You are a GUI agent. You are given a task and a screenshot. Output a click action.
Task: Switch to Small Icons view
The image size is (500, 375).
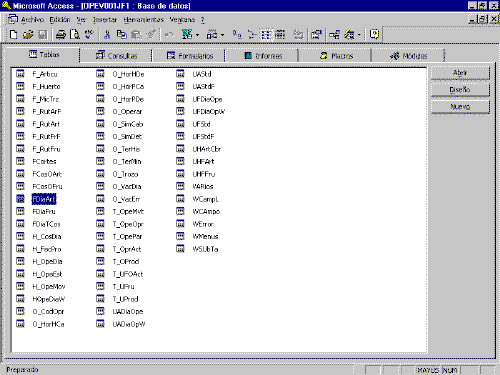pyautogui.click(x=252, y=34)
